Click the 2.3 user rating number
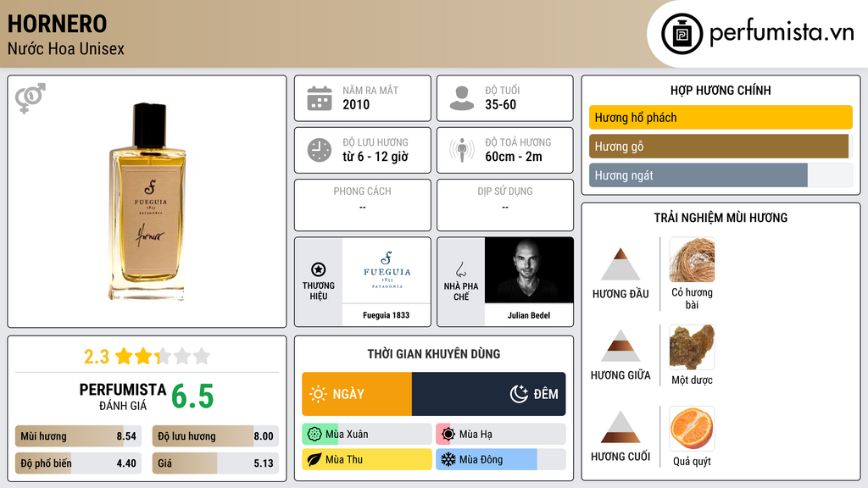The image size is (868, 488). pyautogui.click(x=97, y=357)
